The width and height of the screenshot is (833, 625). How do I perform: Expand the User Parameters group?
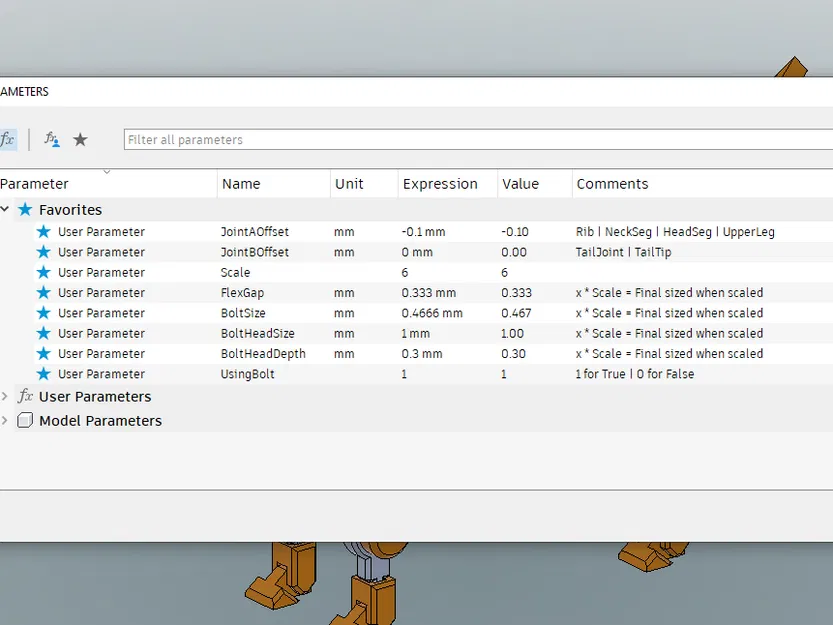click(5, 396)
